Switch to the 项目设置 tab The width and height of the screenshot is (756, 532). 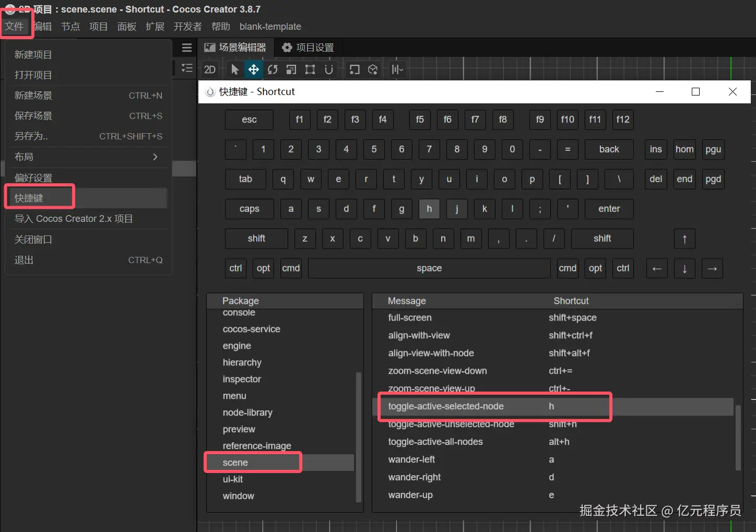(308, 48)
